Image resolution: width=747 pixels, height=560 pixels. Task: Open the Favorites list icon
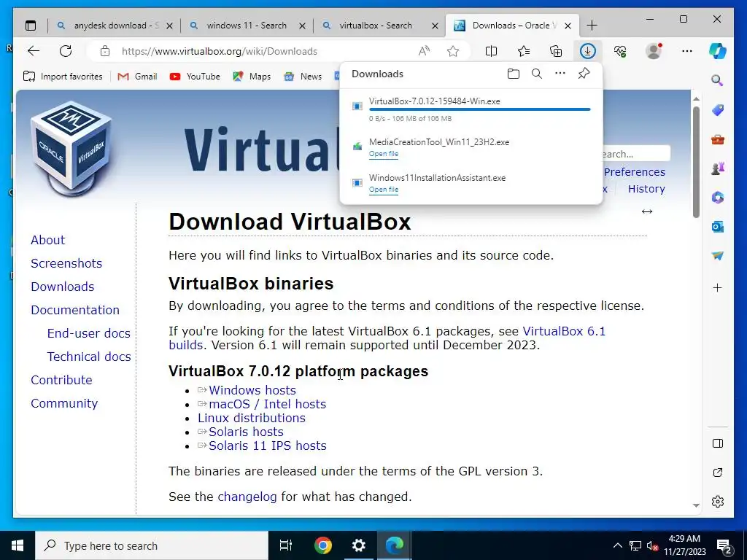(x=524, y=51)
